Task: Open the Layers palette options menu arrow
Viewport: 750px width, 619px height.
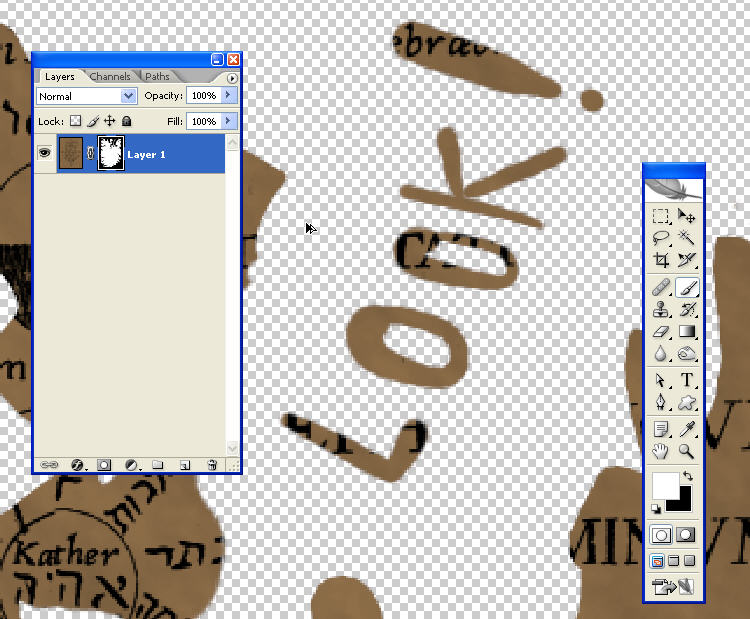Action: [x=232, y=78]
